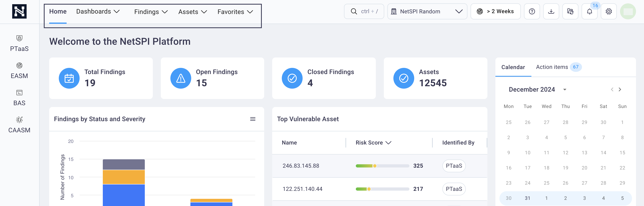Click the Identified By column header
The height and width of the screenshot is (206, 644).
click(x=458, y=143)
